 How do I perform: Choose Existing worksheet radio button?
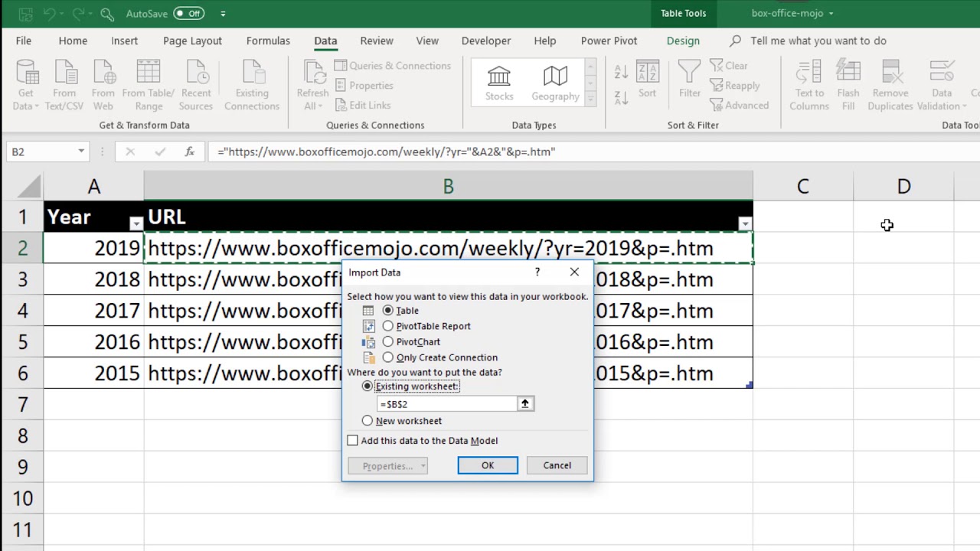click(x=367, y=386)
